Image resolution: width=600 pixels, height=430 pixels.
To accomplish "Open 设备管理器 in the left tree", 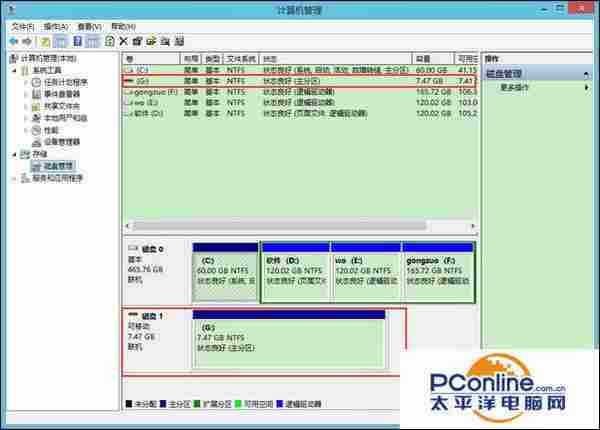I will pyautogui.click(x=62, y=142).
